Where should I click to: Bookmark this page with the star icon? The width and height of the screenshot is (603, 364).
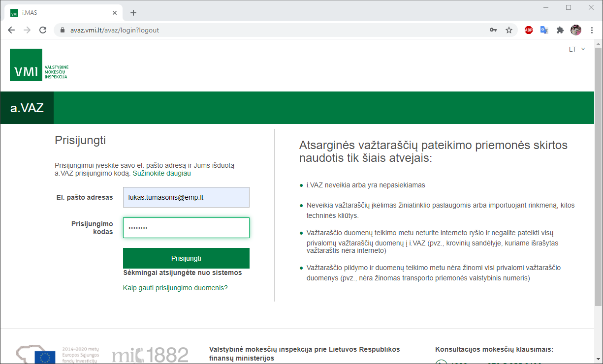(509, 30)
